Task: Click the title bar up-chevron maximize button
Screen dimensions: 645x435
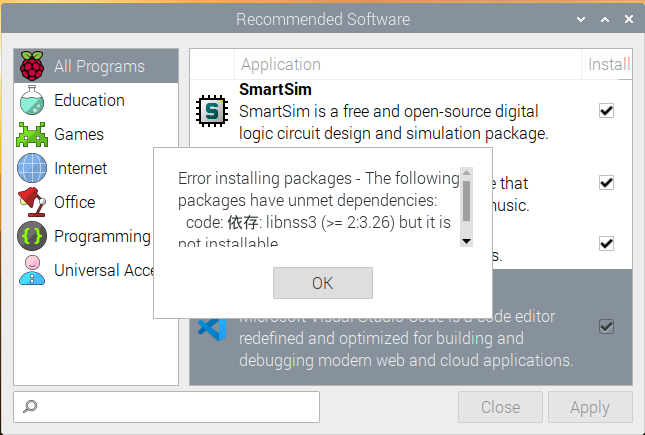Action: [x=605, y=19]
